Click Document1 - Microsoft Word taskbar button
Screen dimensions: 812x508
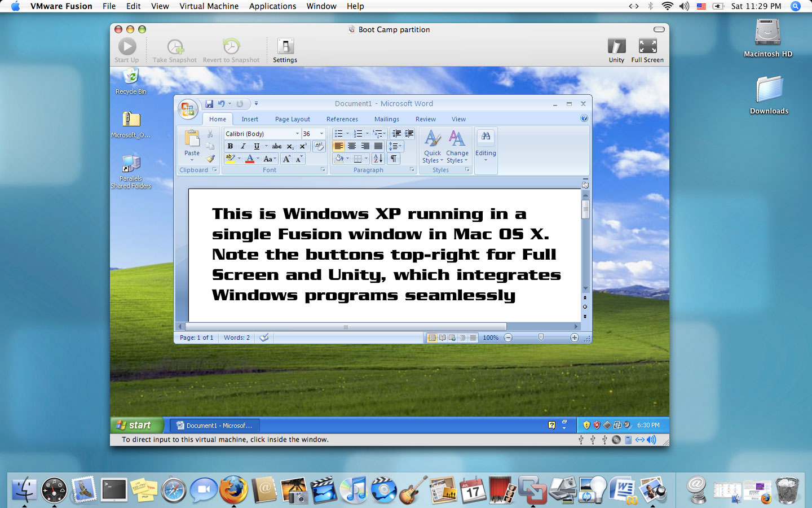pos(214,426)
